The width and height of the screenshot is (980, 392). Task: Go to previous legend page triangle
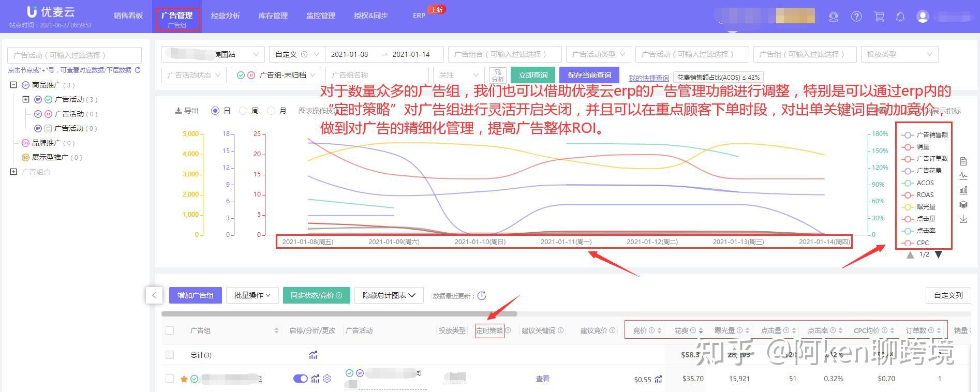(x=910, y=254)
